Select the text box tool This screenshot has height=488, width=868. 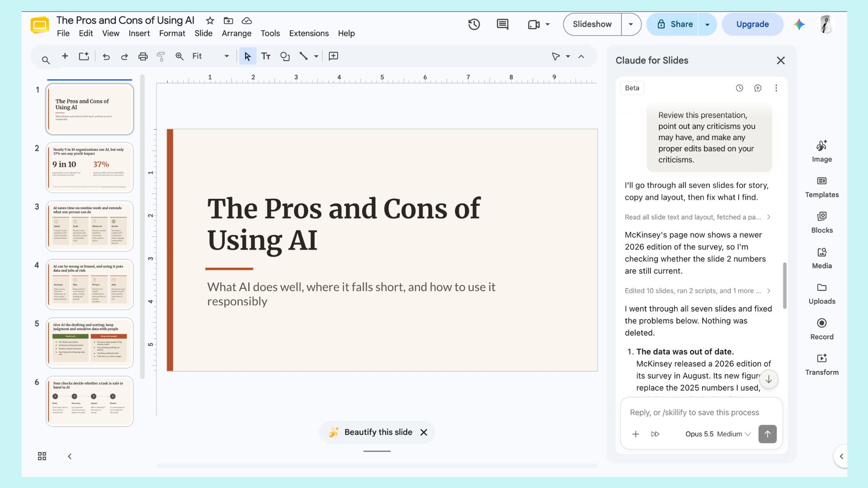point(266,56)
